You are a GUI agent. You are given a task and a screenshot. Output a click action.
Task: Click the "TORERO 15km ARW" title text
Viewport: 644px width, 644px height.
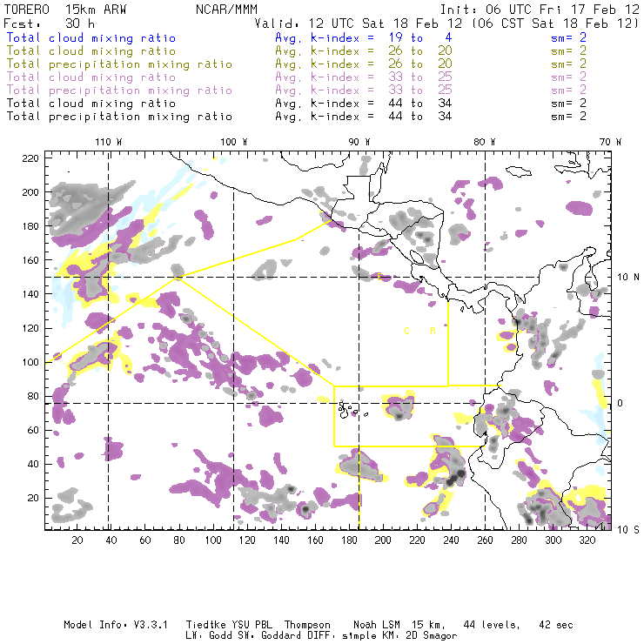[65, 10]
